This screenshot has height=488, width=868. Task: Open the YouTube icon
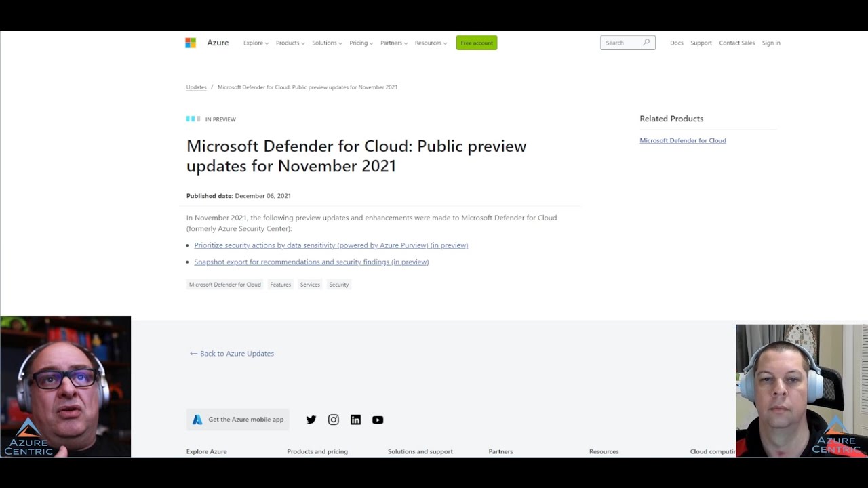[378, 420]
